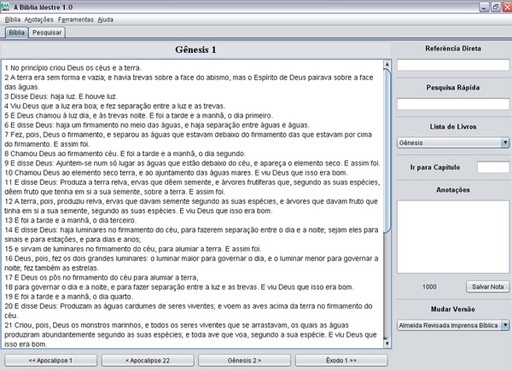The image size is (512, 370).
Task: Go to Gênesis 2 > chapter
Action: [x=244, y=360]
